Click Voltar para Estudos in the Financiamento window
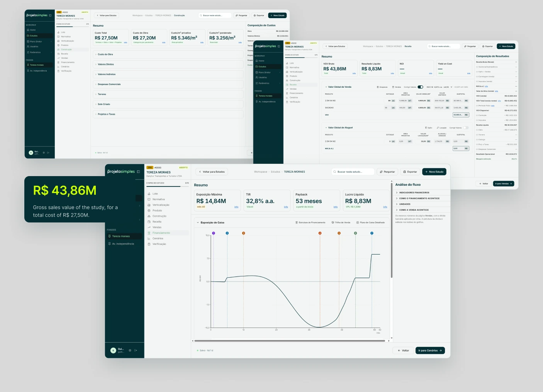 (212, 172)
